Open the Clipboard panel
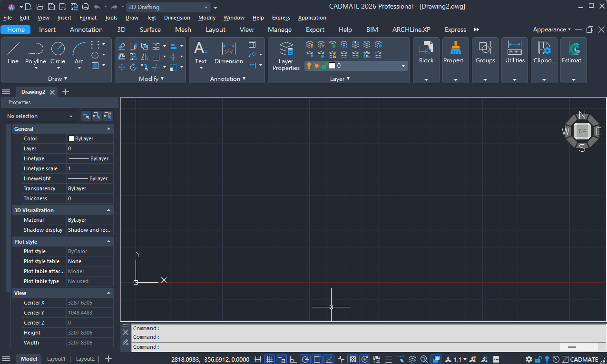The width and height of the screenshot is (607, 364). coord(544,52)
